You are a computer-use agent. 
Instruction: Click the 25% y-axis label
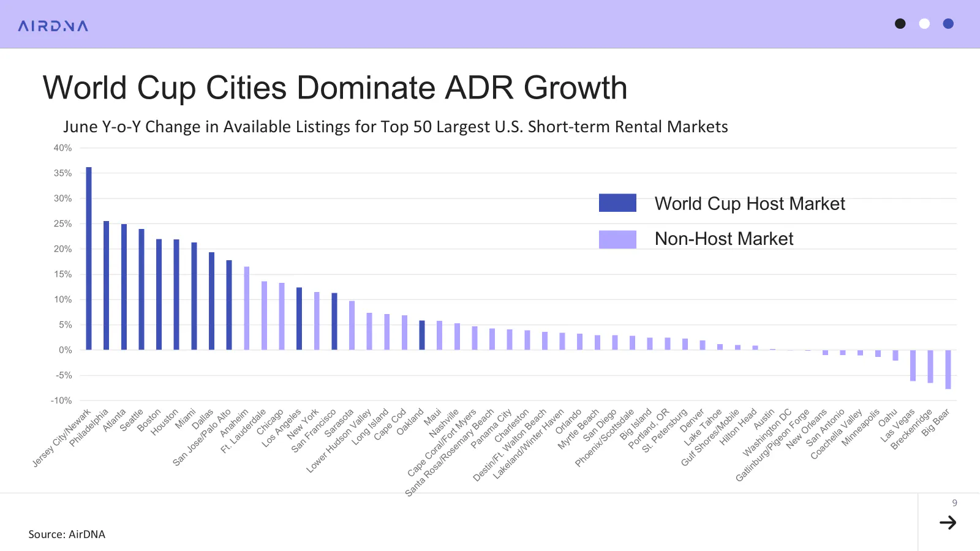coord(62,223)
